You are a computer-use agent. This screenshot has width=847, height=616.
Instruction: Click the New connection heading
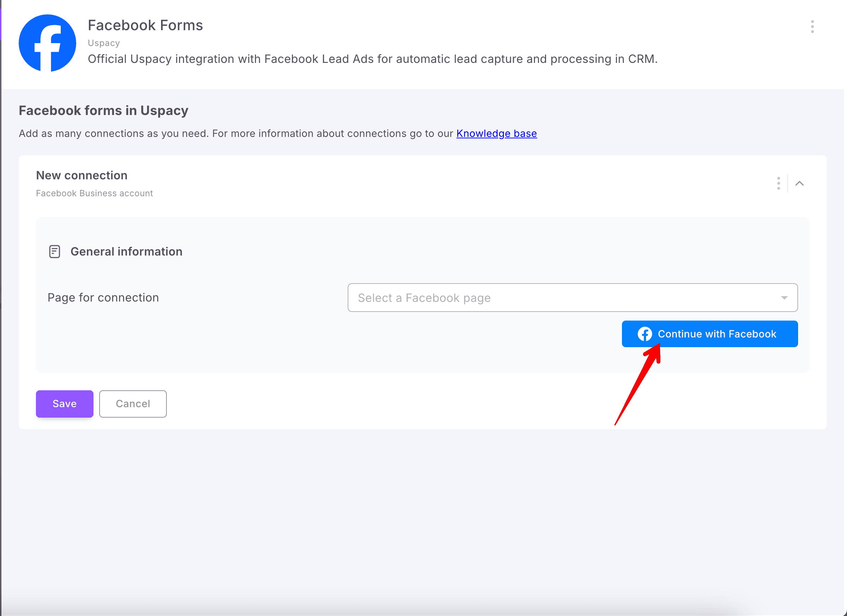(82, 175)
